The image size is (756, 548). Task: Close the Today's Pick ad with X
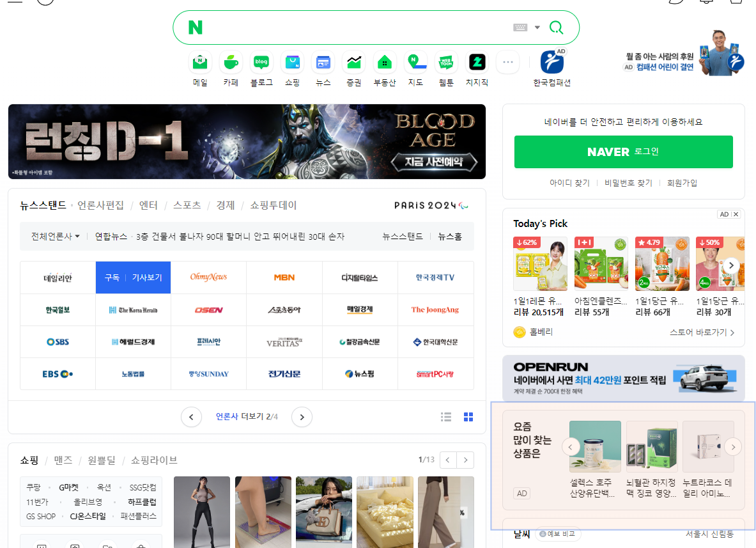coord(736,214)
